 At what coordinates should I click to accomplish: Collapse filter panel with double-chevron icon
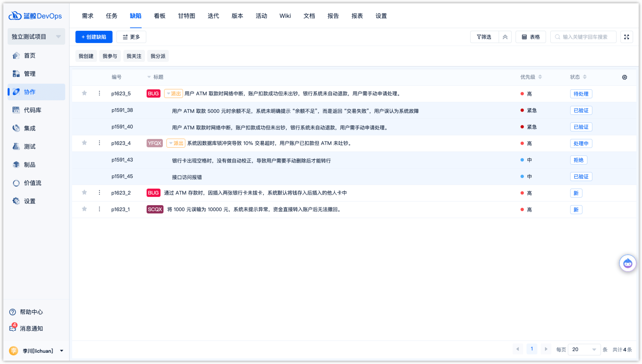click(x=505, y=37)
